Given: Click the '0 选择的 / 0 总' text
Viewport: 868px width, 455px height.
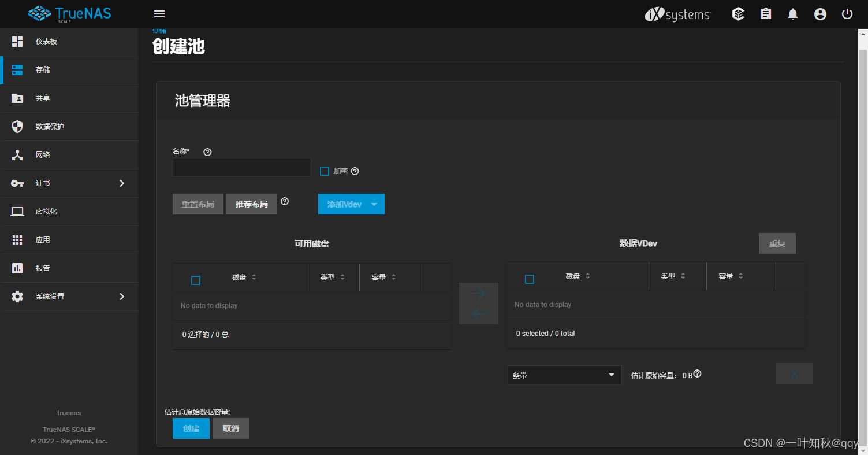Looking at the screenshot, I should (x=206, y=335).
